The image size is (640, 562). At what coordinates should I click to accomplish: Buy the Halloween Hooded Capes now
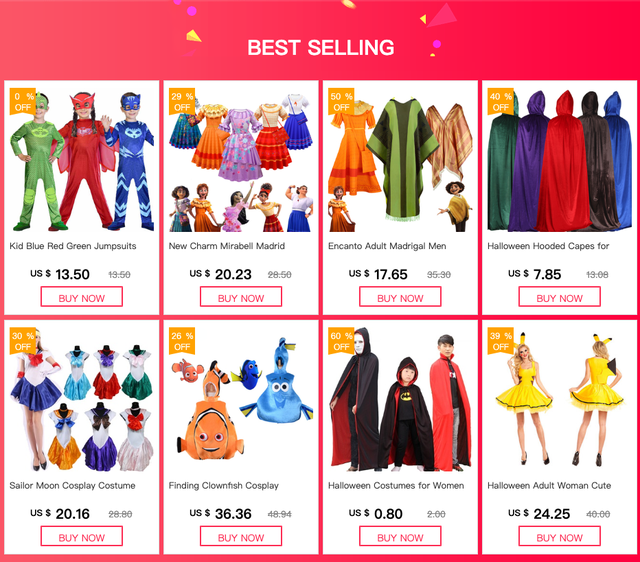pos(560,297)
